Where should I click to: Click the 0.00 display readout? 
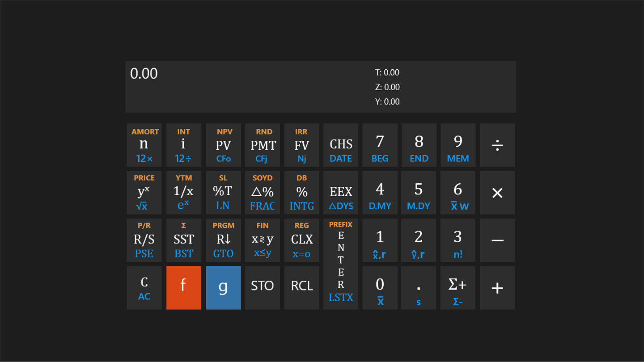[144, 74]
